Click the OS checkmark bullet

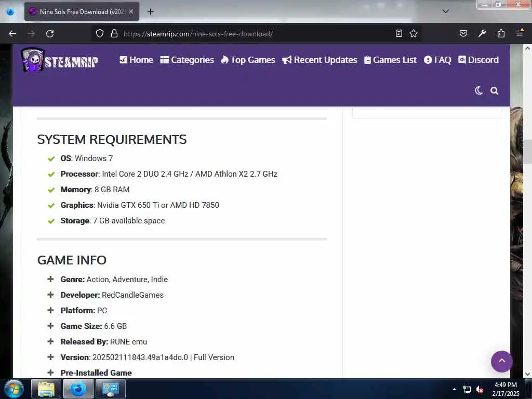[51, 159]
